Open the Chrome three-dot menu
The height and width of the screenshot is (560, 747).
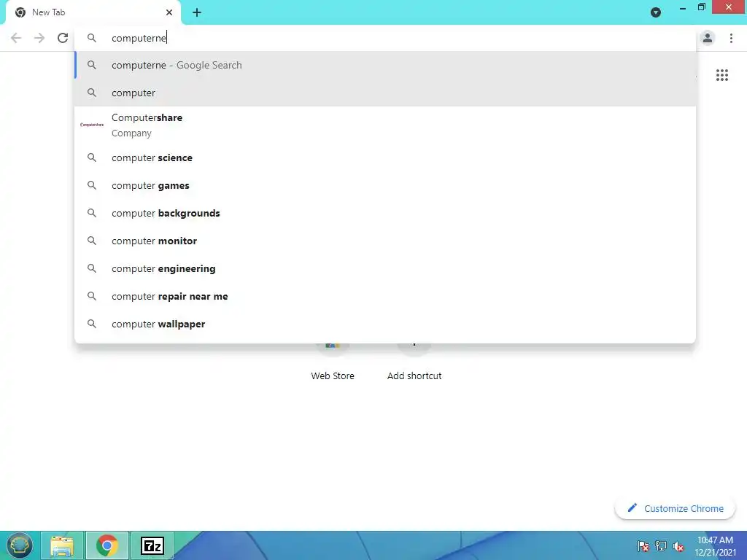(x=731, y=38)
